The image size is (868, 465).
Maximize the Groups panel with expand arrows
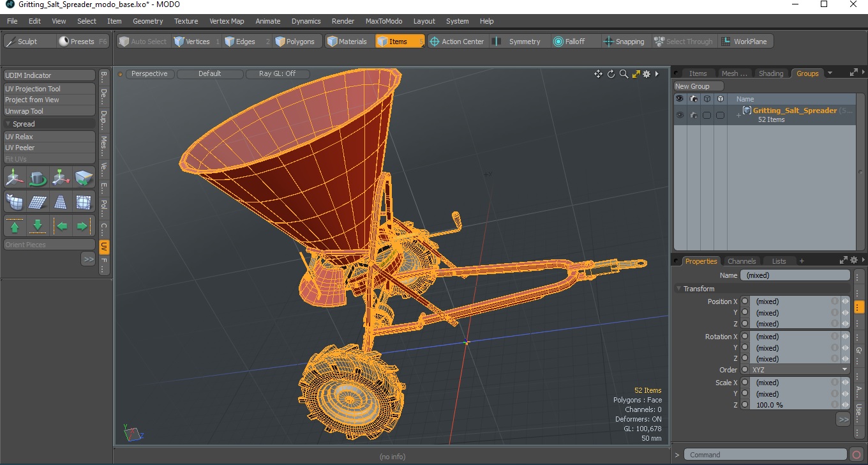pos(853,73)
